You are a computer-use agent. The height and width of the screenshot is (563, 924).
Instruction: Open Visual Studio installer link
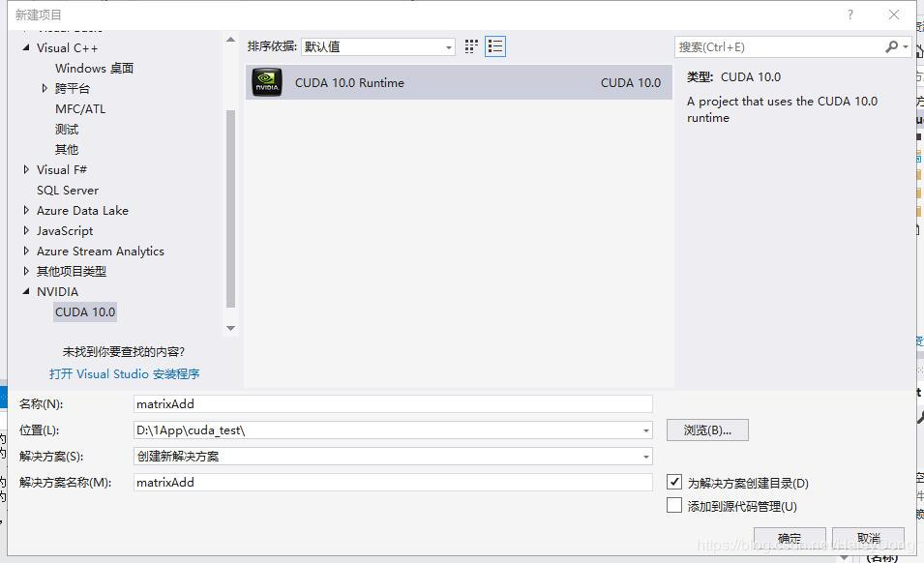tap(125, 374)
